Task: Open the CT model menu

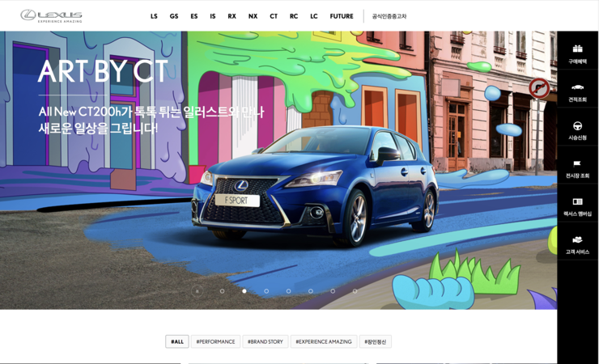Action: click(274, 16)
